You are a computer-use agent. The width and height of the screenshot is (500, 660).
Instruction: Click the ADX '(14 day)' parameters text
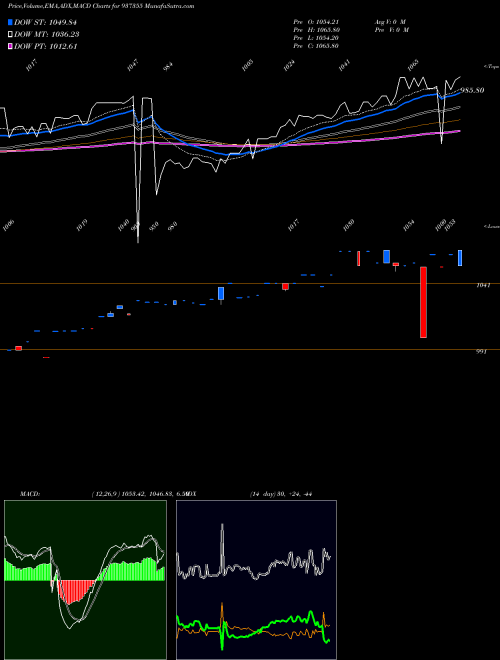pyautogui.click(x=263, y=494)
